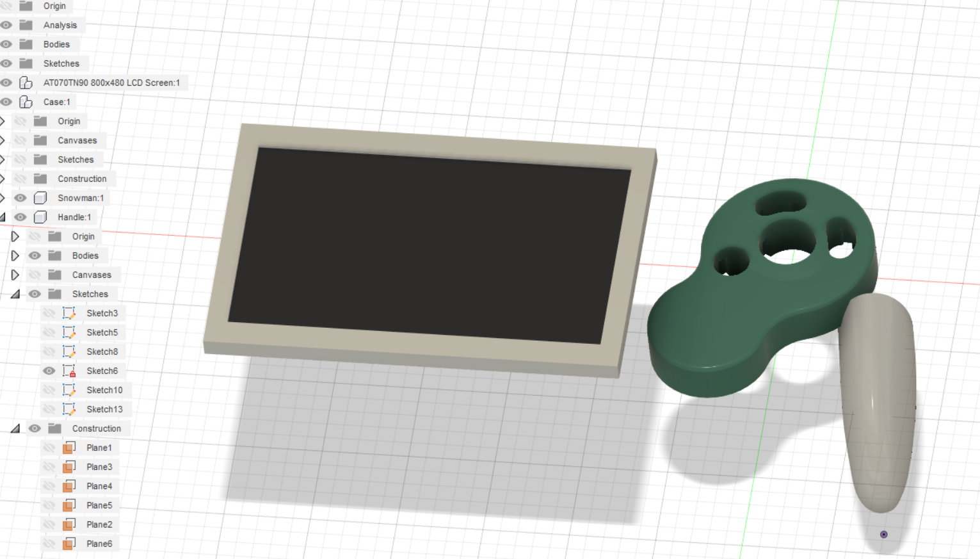
Task: Select the Sketch8 label
Action: click(102, 352)
